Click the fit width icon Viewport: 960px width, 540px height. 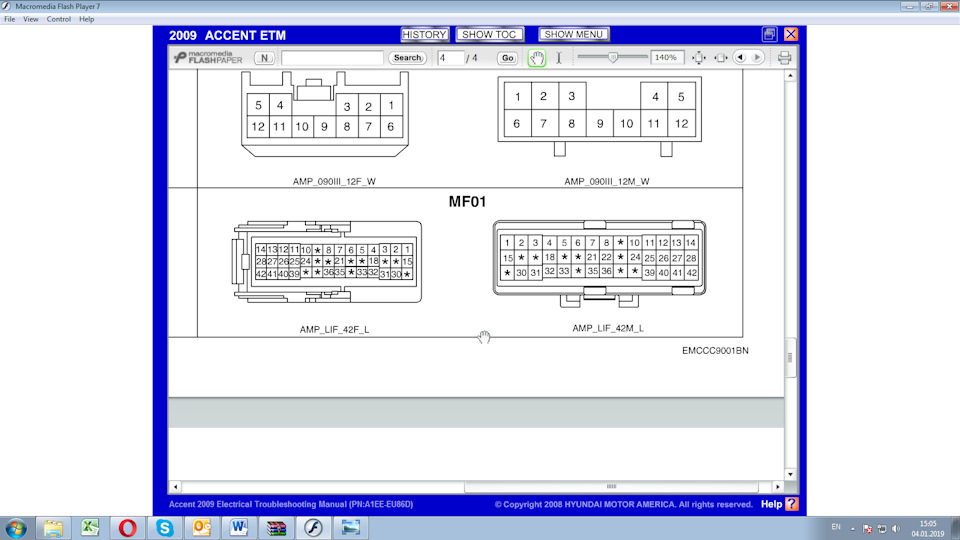click(721, 58)
